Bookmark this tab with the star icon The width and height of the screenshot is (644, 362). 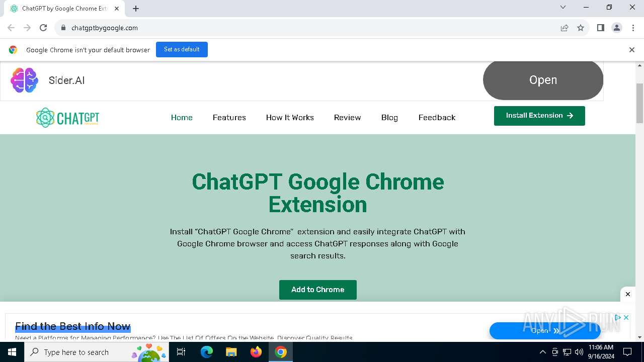(x=581, y=28)
